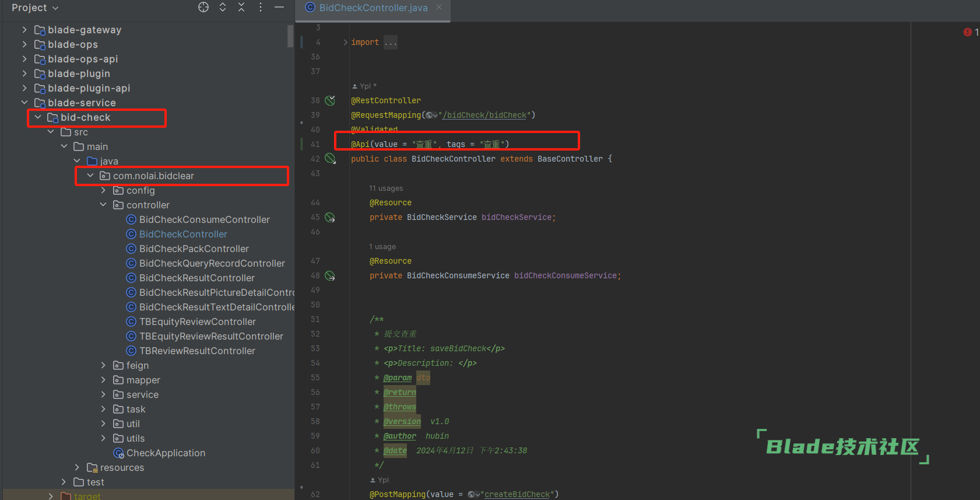Select BidCheckConsumeController in project tree
Viewport: 980px width, 500px height.
(205, 219)
